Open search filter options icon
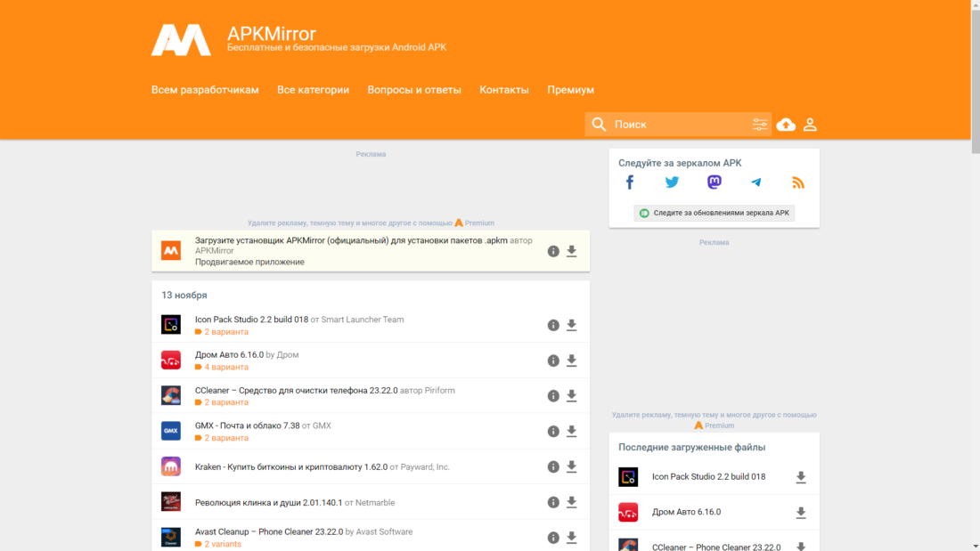The width and height of the screenshot is (980, 551). coord(760,125)
